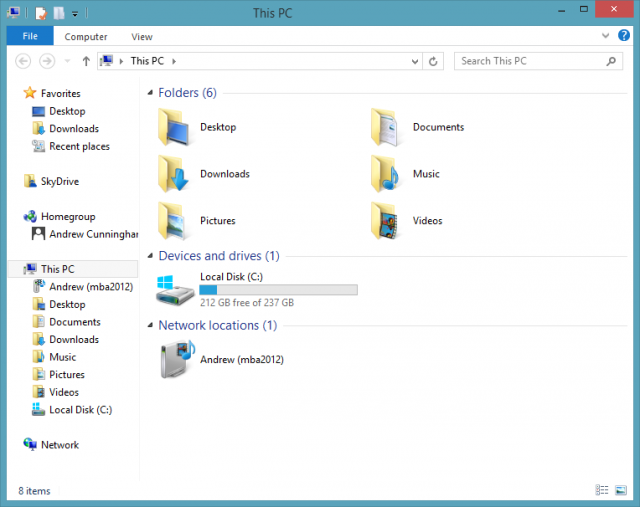Click the search magnifier icon
Screen dimensions: 640x507
click(611, 61)
